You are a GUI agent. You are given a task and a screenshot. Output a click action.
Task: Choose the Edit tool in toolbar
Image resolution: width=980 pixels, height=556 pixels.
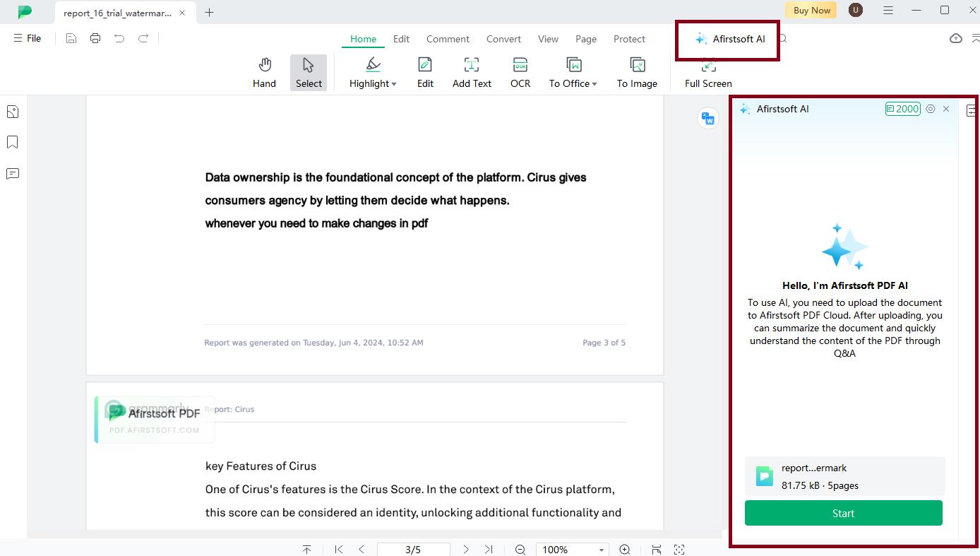tap(425, 73)
